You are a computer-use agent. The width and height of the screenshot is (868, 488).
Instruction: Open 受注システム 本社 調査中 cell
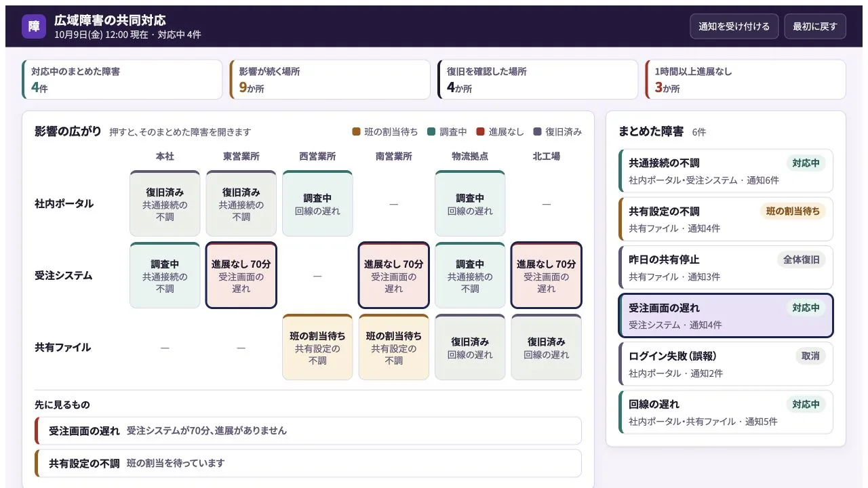pos(165,275)
